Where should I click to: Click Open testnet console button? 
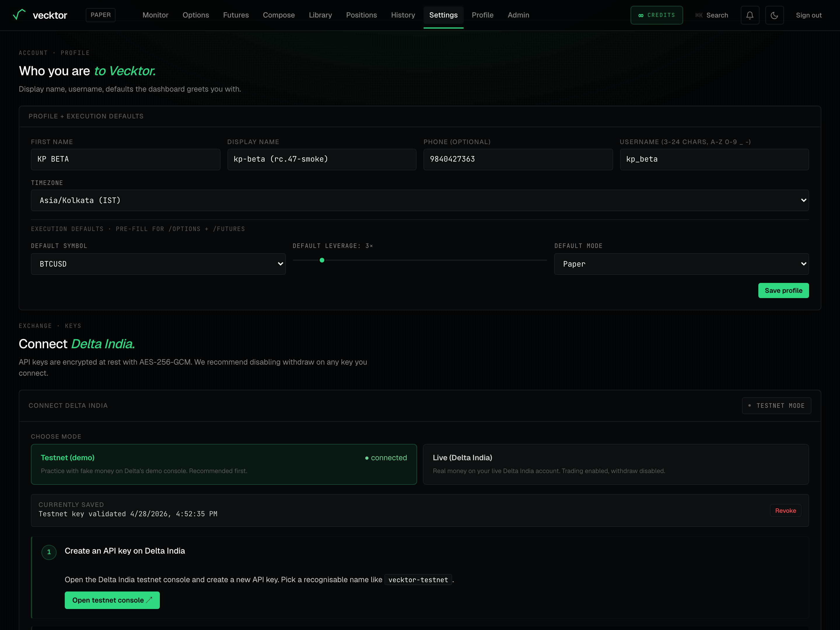[112, 600]
